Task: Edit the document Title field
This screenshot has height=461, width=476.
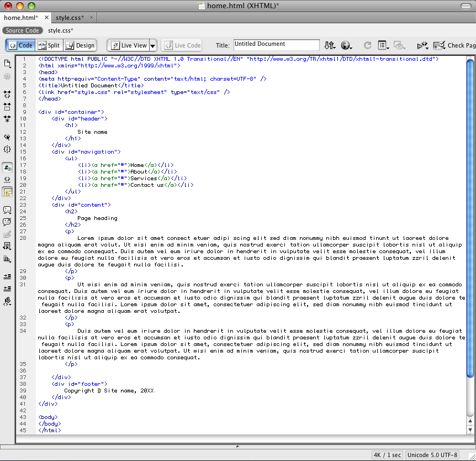Action: 277,45
